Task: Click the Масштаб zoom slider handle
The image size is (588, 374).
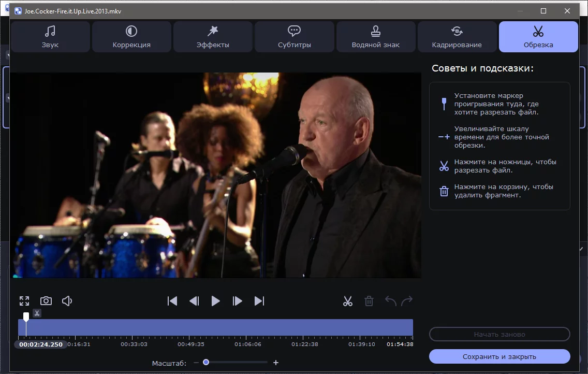Action: [206, 363]
